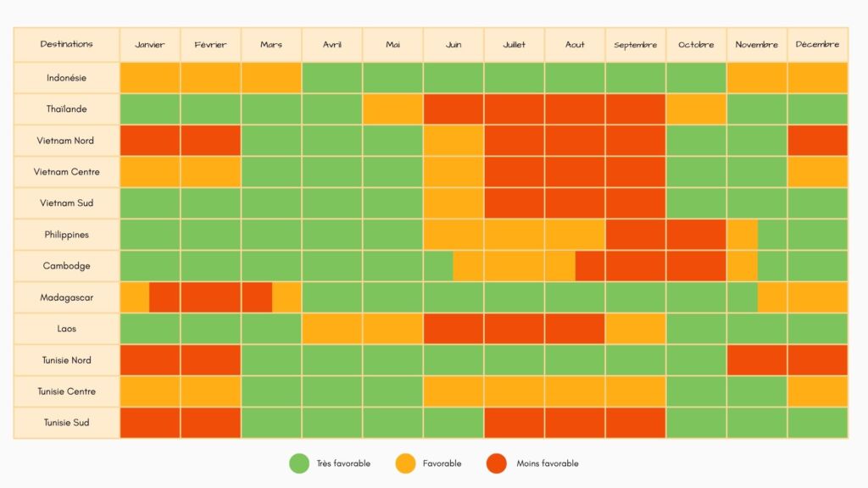868x488 pixels.
Task: Click Tunisie Nord's red Décembre cell
Action: [817, 360]
